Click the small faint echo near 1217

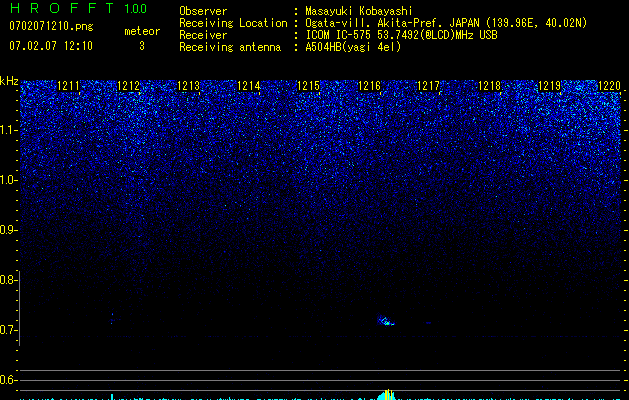(x=428, y=323)
